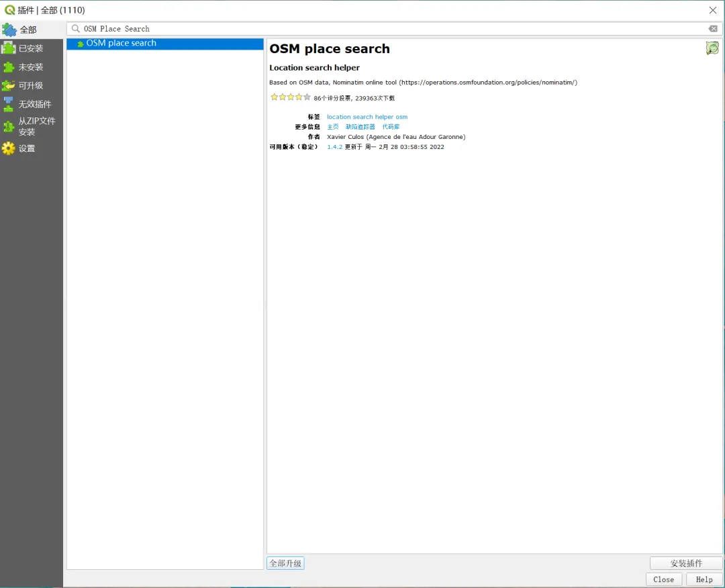The image size is (725, 588).
Task: Click the Help button
Action: (704, 579)
